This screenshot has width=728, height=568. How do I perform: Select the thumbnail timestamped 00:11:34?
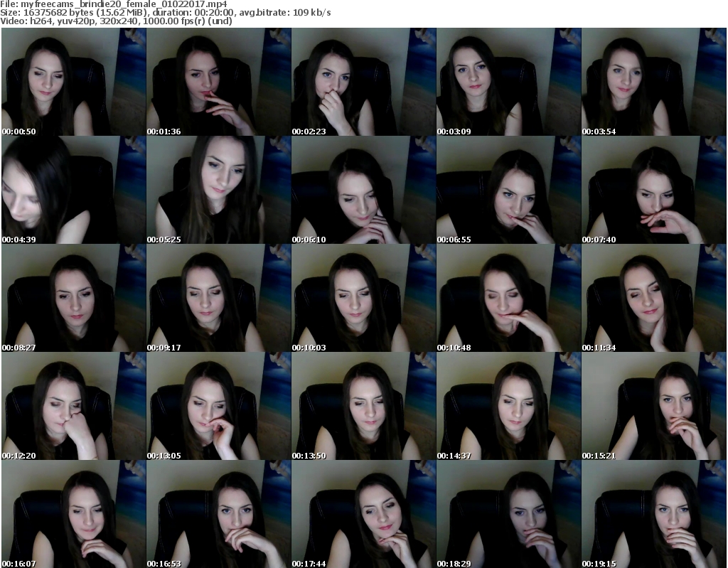654,298
